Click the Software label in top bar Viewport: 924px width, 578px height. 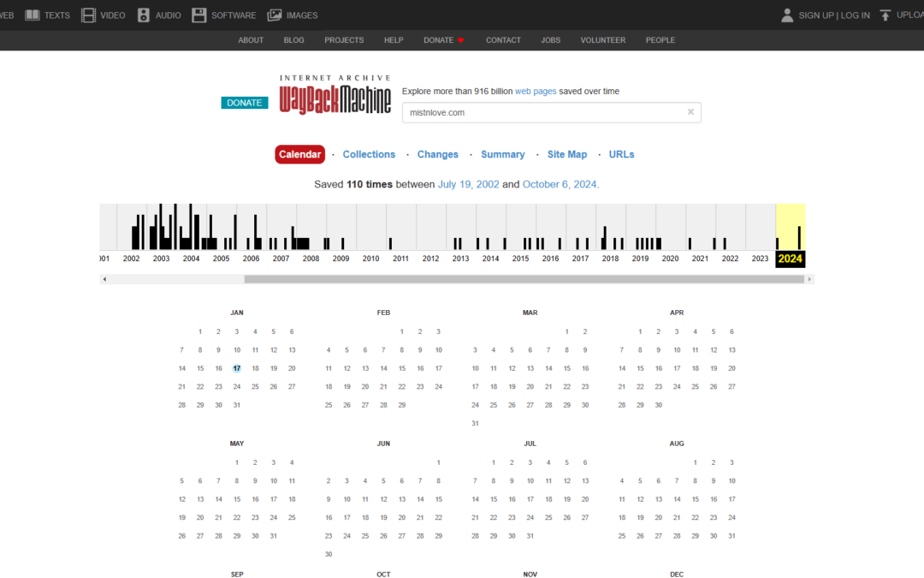pos(234,15)
